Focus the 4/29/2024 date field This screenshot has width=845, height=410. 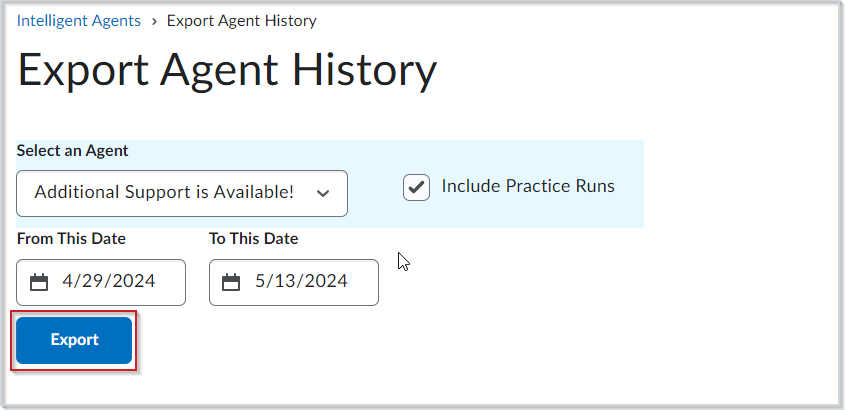coord(101,282)
